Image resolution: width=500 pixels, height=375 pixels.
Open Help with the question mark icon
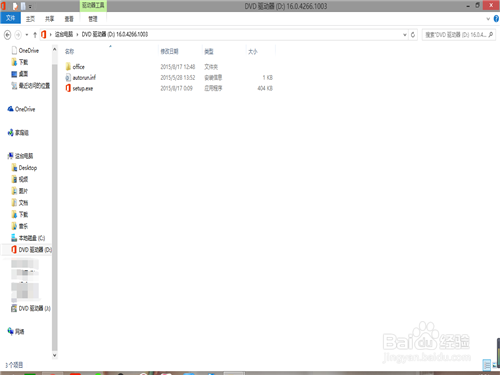pos(496,19)
